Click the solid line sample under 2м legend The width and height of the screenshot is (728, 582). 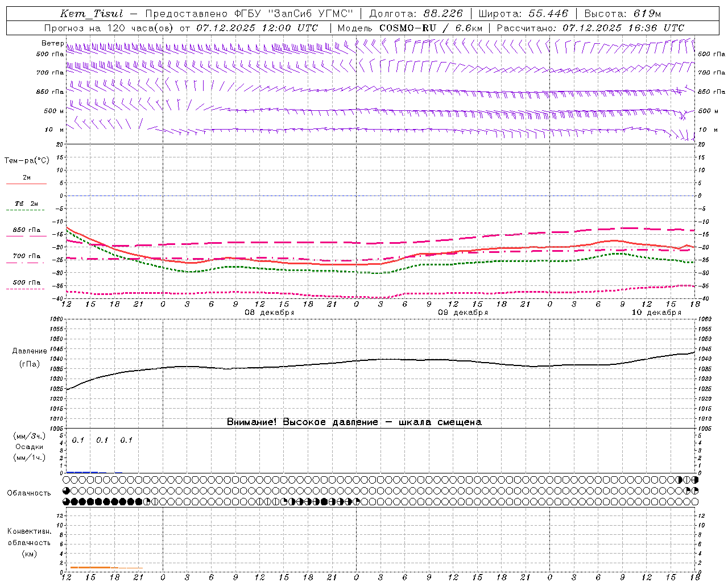pos(26,184)
